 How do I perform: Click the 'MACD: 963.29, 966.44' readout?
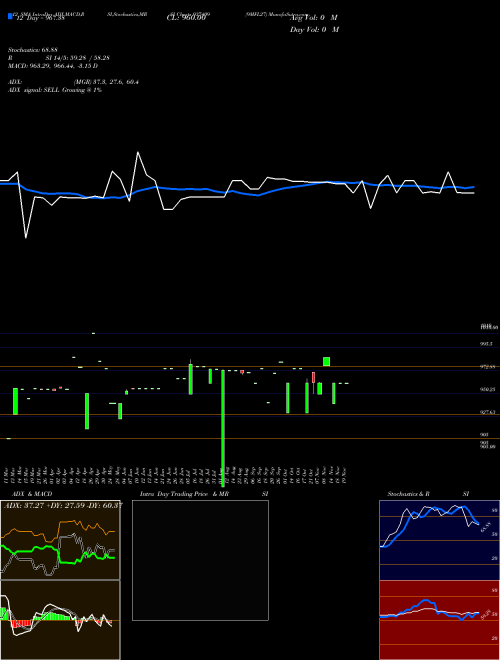[53, 66]
